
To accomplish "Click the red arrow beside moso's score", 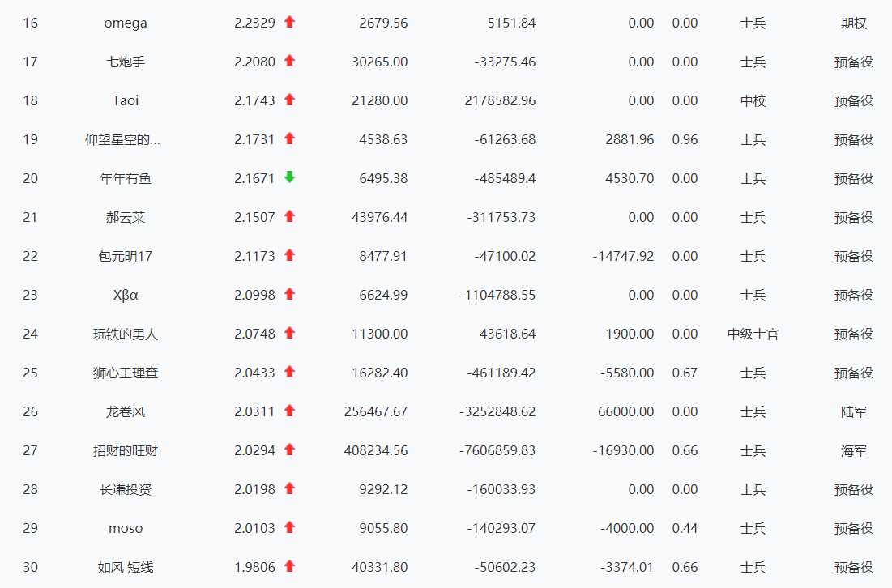I will [x=289, y=528].
